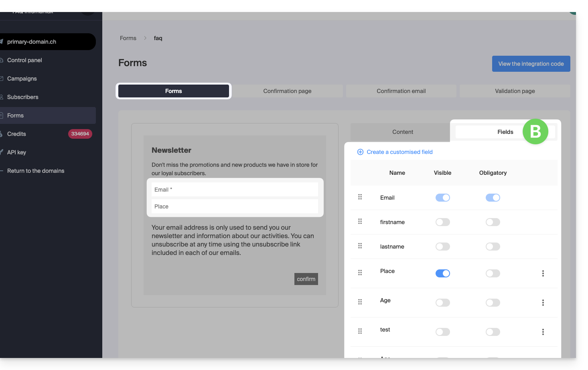588x370 pixels.
Task: Disable the Place field Visible toggle
Action: click(442, 273)
